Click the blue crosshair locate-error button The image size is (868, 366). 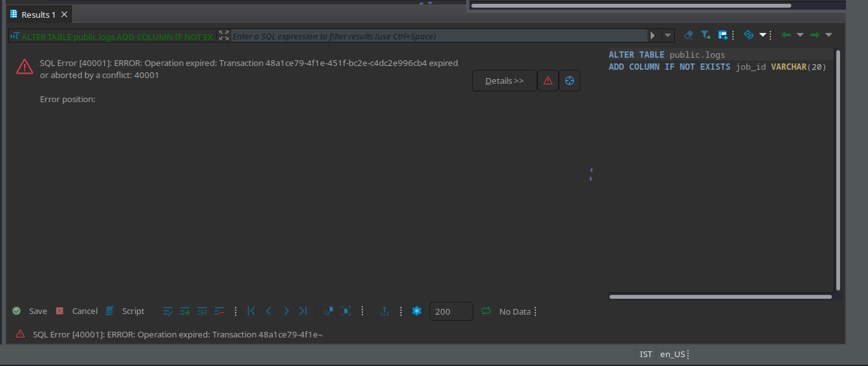[x=570, y=81]
